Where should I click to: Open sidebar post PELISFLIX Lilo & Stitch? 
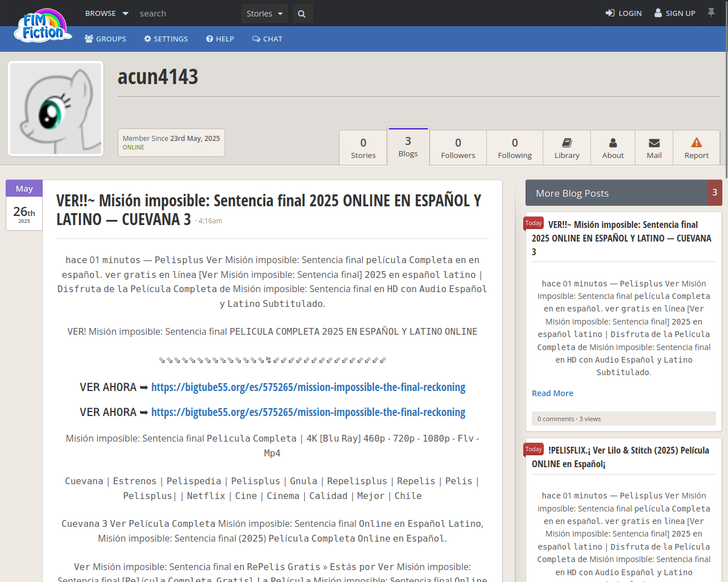[621, 457]
